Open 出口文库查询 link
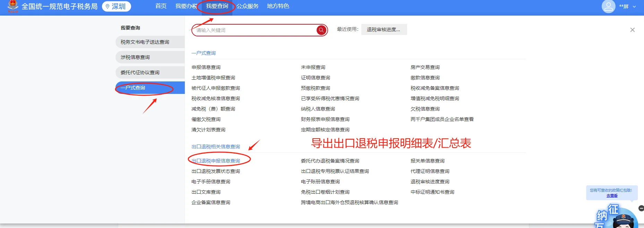 point(206,192)
